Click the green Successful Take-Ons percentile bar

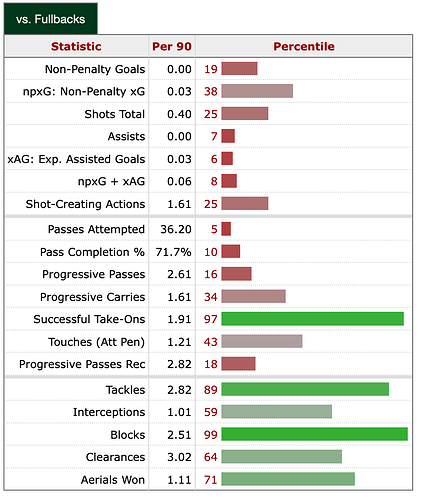[x=312, y=319]
